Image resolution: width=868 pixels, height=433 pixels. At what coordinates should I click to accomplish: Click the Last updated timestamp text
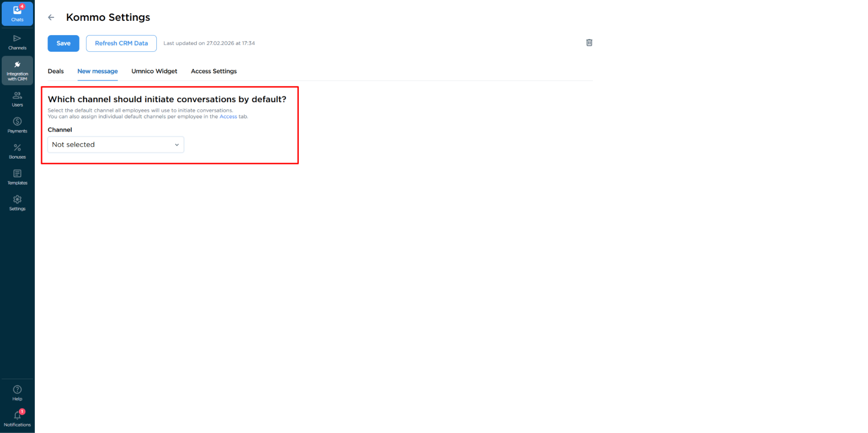[209, 43]
